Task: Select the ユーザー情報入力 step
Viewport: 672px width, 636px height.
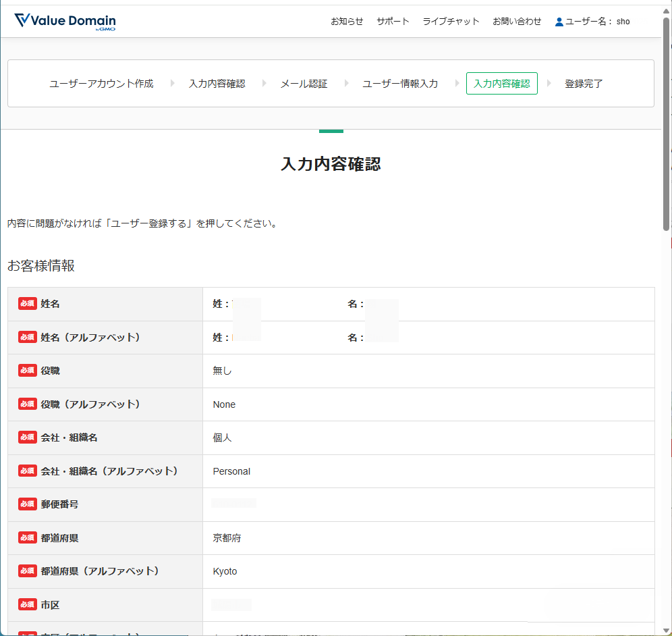Action: click(400, 84)
